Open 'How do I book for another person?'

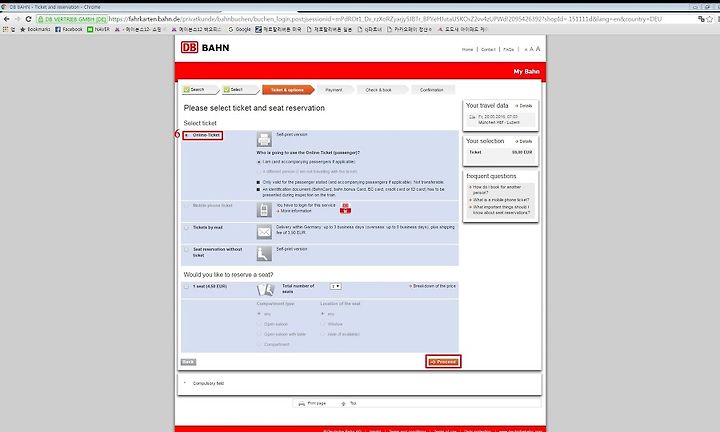495,190
